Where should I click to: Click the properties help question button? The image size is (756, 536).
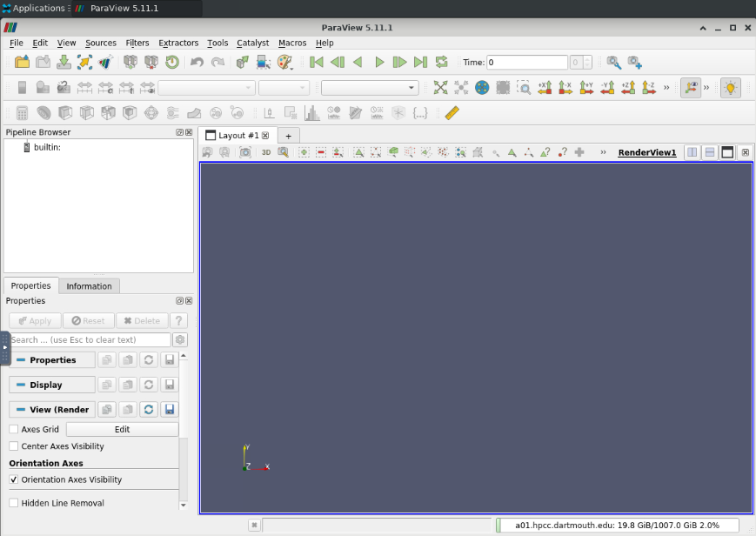[178, 321]
